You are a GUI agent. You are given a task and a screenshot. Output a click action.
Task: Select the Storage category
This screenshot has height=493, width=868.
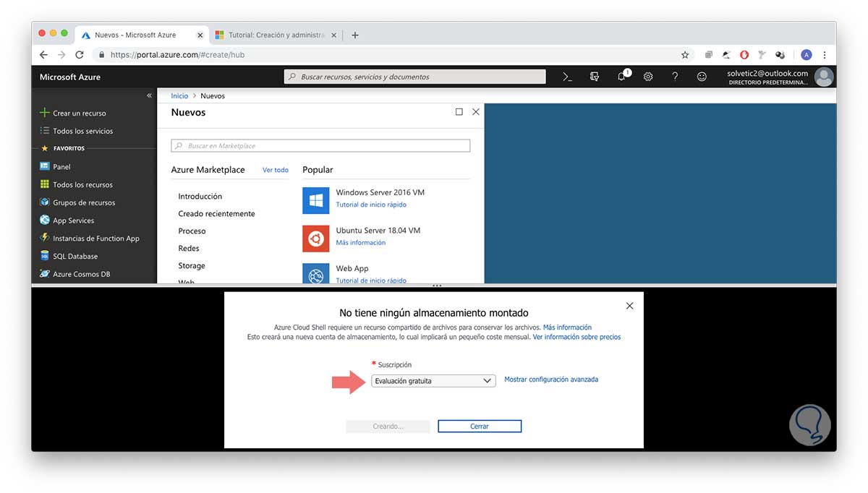[192, 265]
